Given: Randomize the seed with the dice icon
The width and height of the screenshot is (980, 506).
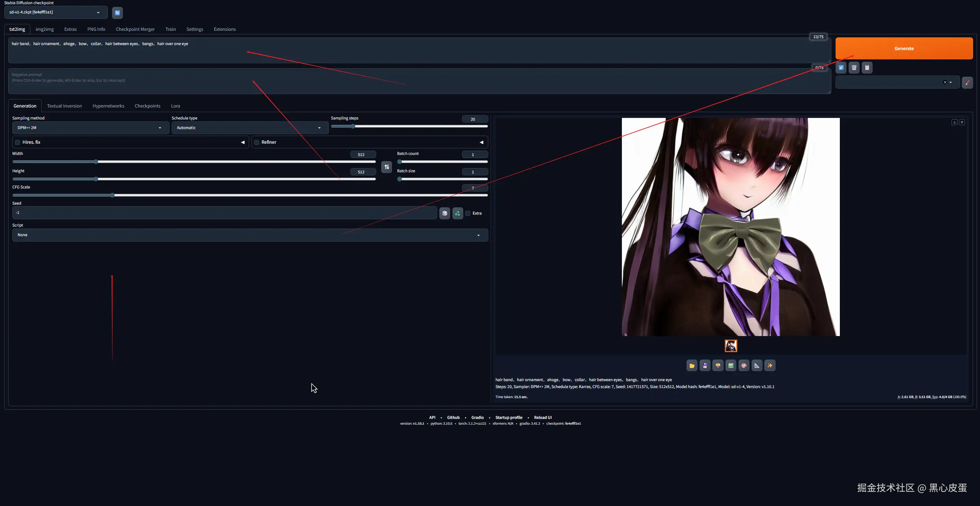Looking at the screenshot, I should [x=445, y=213].
